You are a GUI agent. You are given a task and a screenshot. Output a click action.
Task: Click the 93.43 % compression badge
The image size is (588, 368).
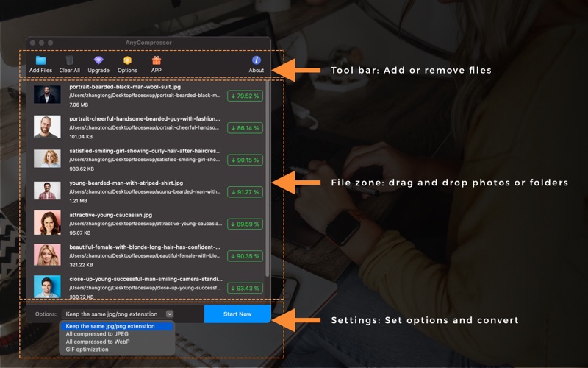[x=245, y=288]
